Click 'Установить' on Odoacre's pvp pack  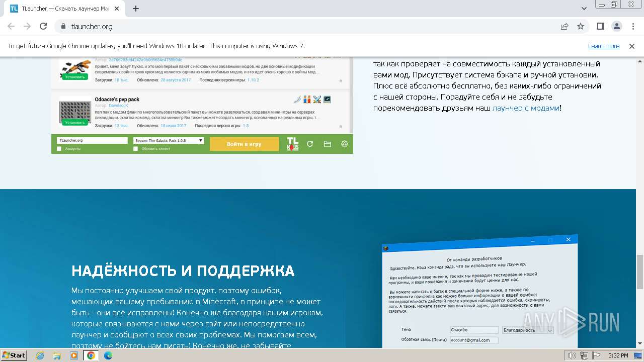(x=75, y=122)
